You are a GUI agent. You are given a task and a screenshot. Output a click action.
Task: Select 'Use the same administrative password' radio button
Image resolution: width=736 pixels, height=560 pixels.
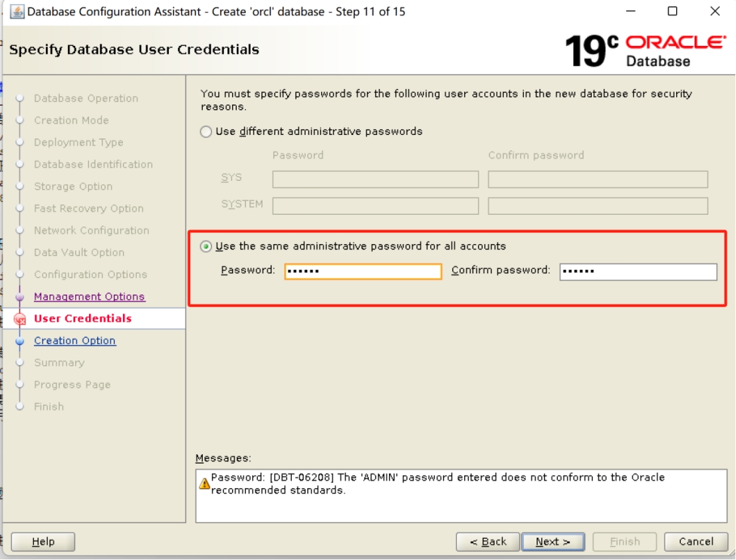(205, 247)
